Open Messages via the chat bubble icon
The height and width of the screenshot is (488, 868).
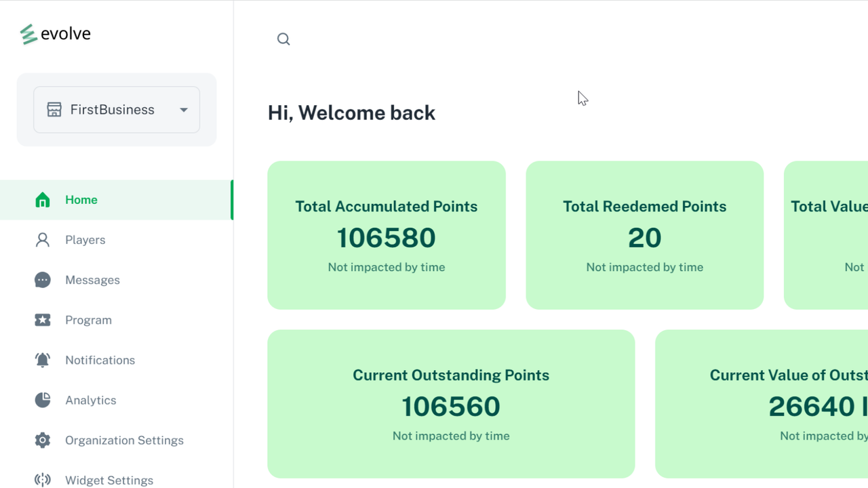tap(43, 279)
